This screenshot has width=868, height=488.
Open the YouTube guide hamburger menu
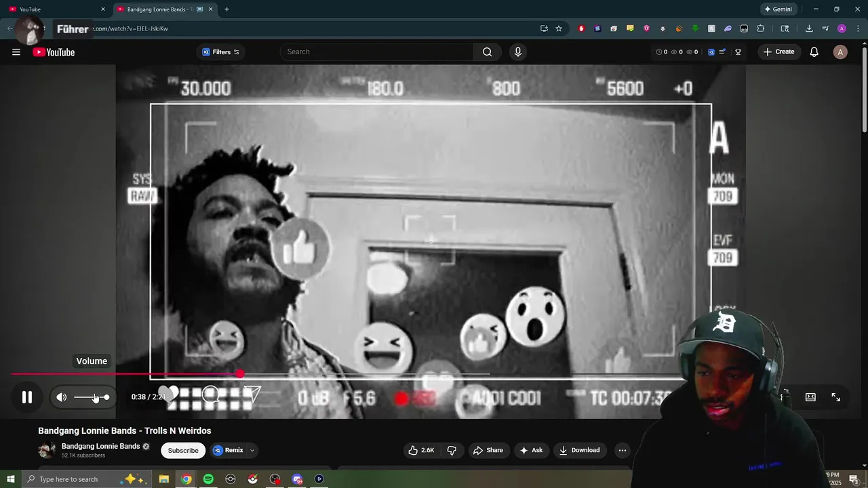(16, 52)
